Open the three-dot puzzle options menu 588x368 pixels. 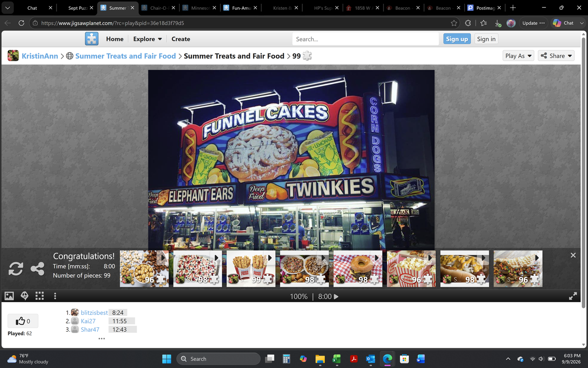[55, 296]
